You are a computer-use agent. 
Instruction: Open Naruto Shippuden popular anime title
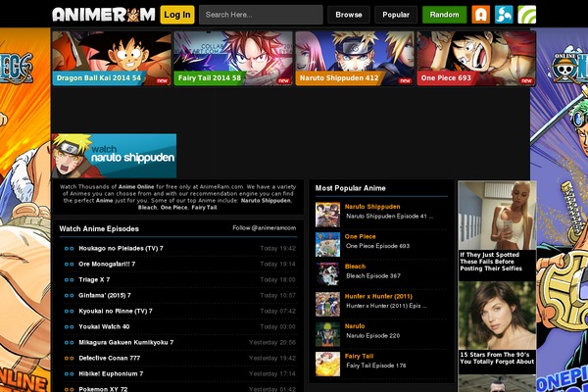coord(372,207)
